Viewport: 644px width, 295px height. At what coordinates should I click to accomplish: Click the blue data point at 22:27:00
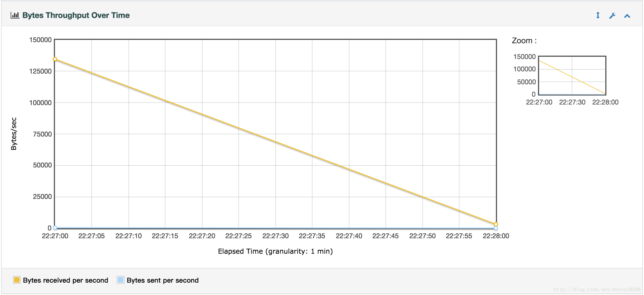(55, 228)
